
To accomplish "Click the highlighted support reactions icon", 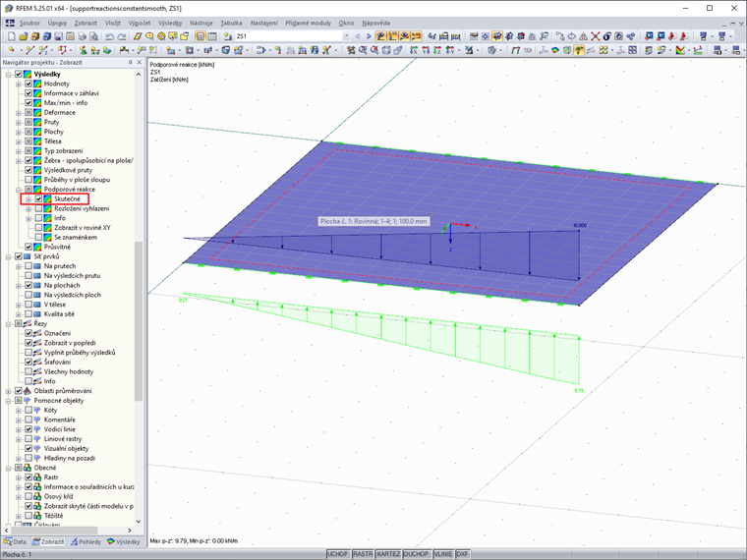I will pos(579,50).
